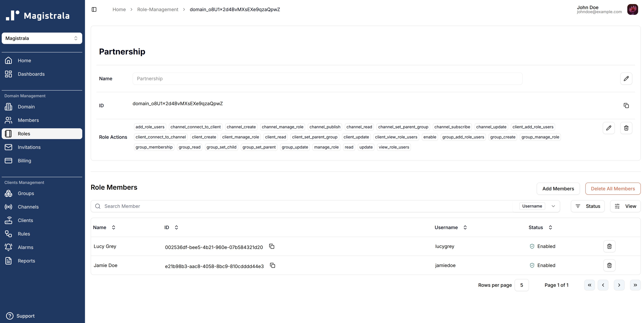Navigate to Billing using its card icon
The image size is (644, 323).
coord(8,160)
